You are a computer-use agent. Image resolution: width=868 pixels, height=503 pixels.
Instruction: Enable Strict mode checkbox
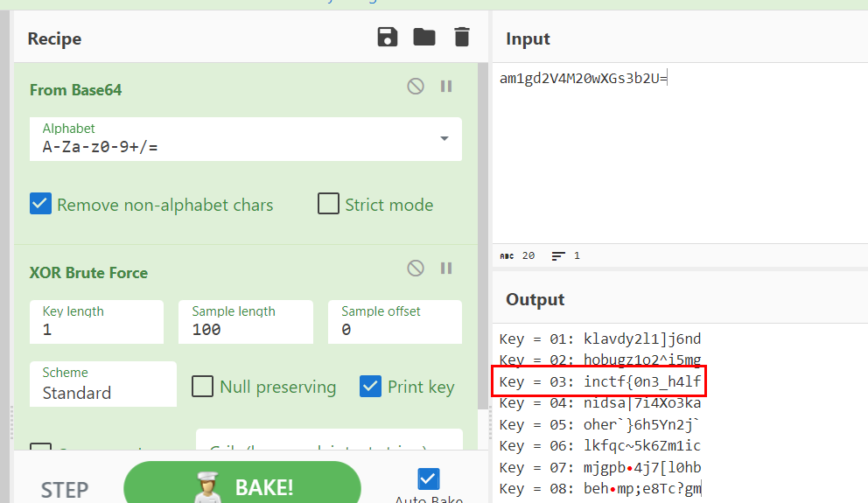pos(328,204)
